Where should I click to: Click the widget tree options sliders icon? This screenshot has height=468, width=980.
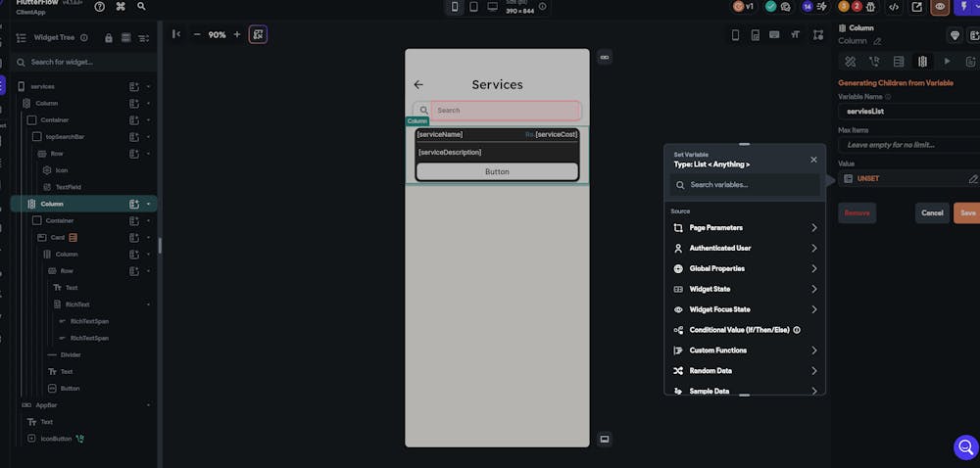point(144,38)
